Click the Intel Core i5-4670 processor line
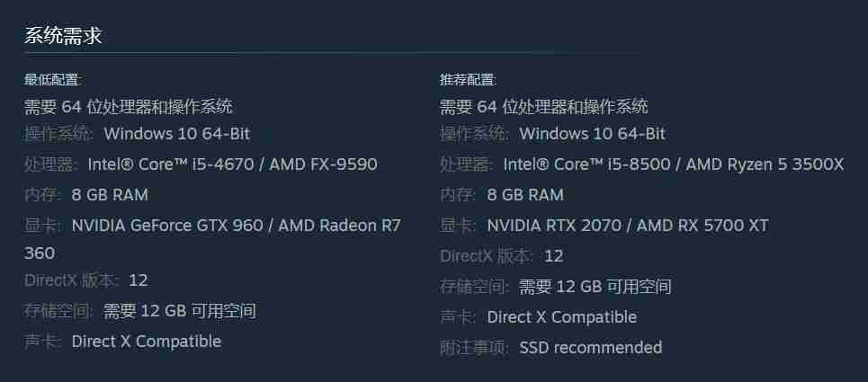 201,164
